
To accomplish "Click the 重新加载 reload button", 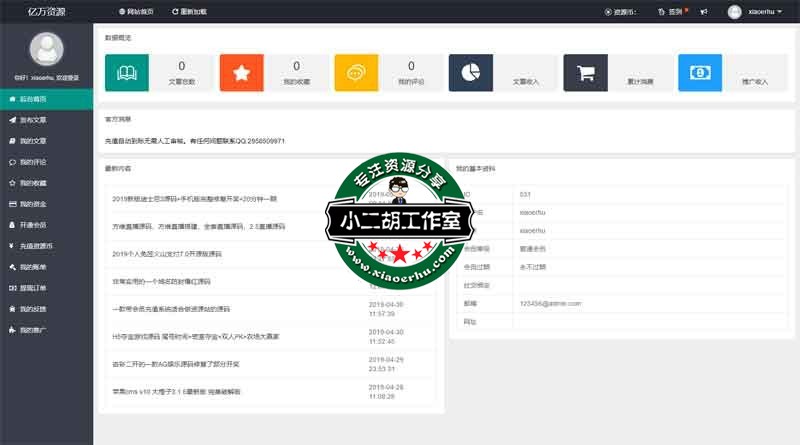I will pyautogui.click(x=189, y=11).
